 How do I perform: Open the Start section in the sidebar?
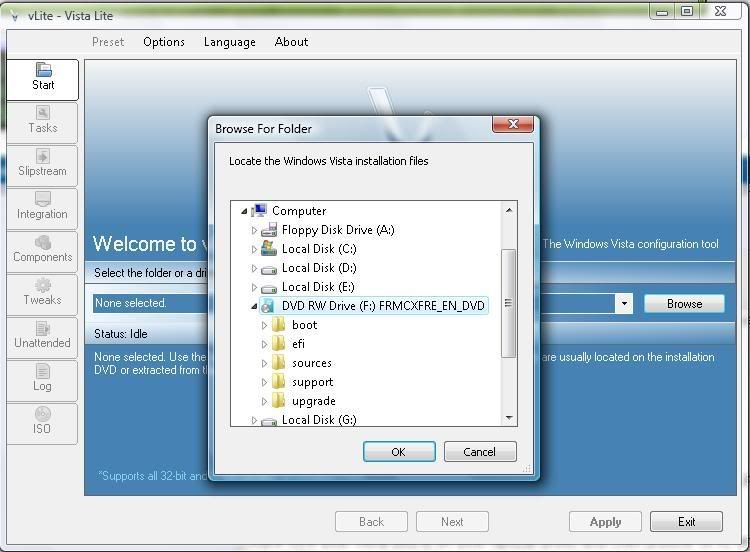pos(43,79)
